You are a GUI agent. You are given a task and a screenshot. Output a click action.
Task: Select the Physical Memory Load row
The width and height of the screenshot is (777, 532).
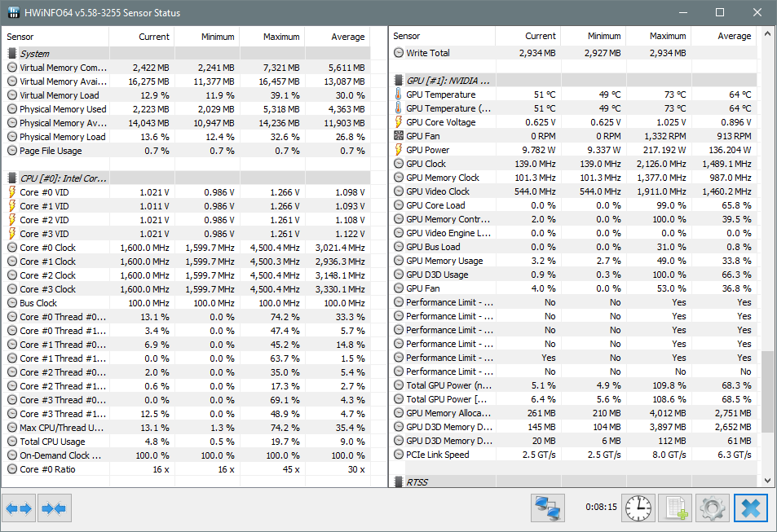pyautogui.click(x=187, y=137)
